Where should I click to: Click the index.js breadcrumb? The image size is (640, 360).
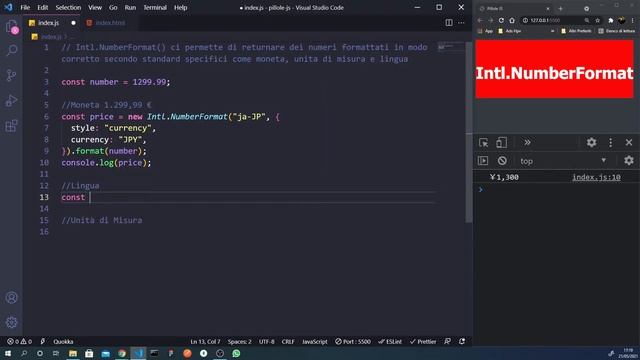[x=51, y=36]
